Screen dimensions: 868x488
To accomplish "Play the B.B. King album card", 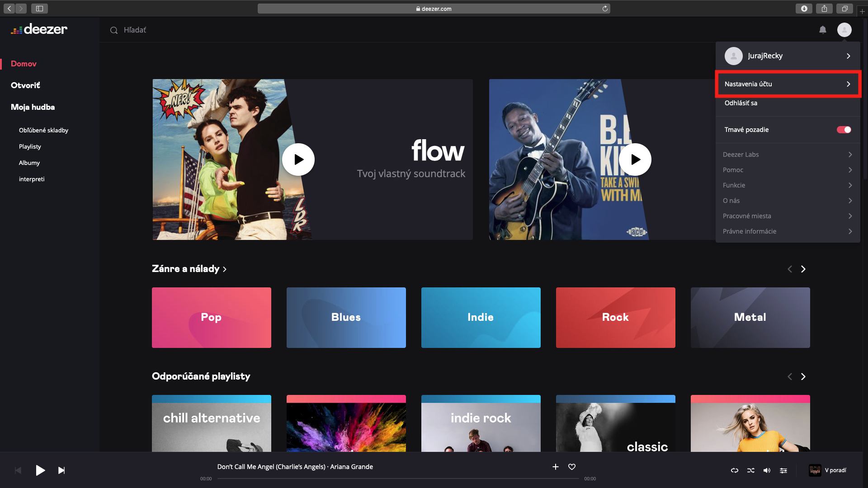I will (x=635, y=160).
